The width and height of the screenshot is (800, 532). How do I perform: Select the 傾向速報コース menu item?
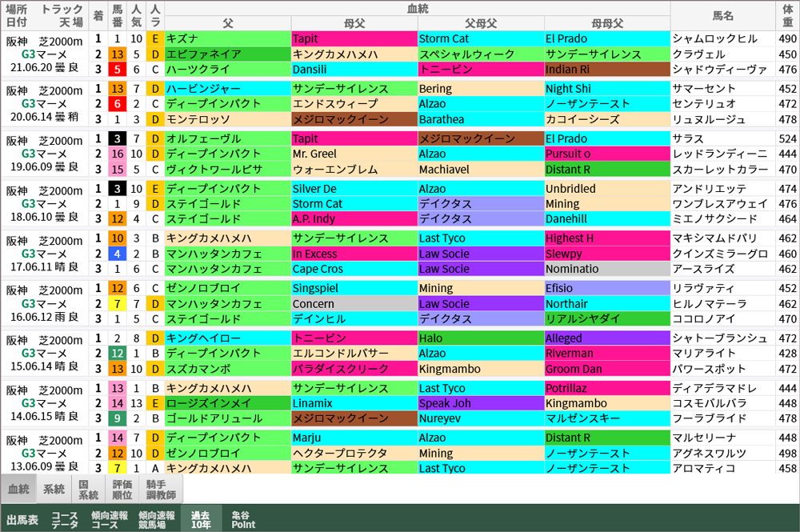(x=110, y=518)
